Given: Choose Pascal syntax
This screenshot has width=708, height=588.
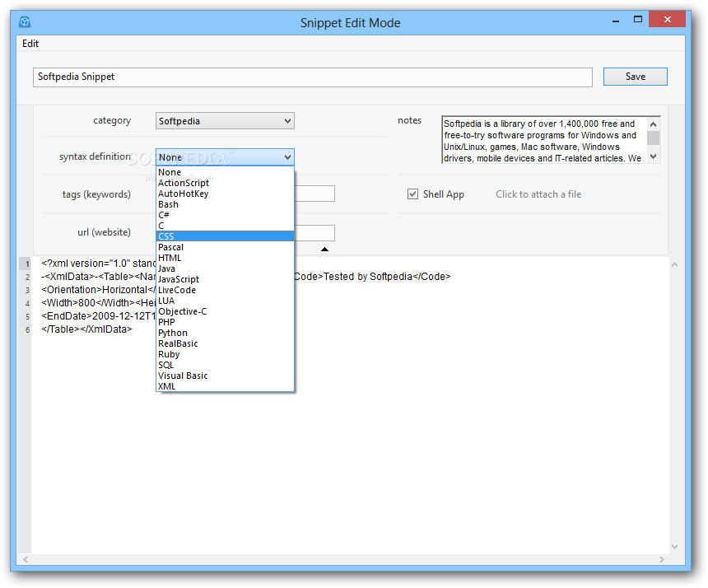Looking at the screenshot, I should (x=225, y=247).
